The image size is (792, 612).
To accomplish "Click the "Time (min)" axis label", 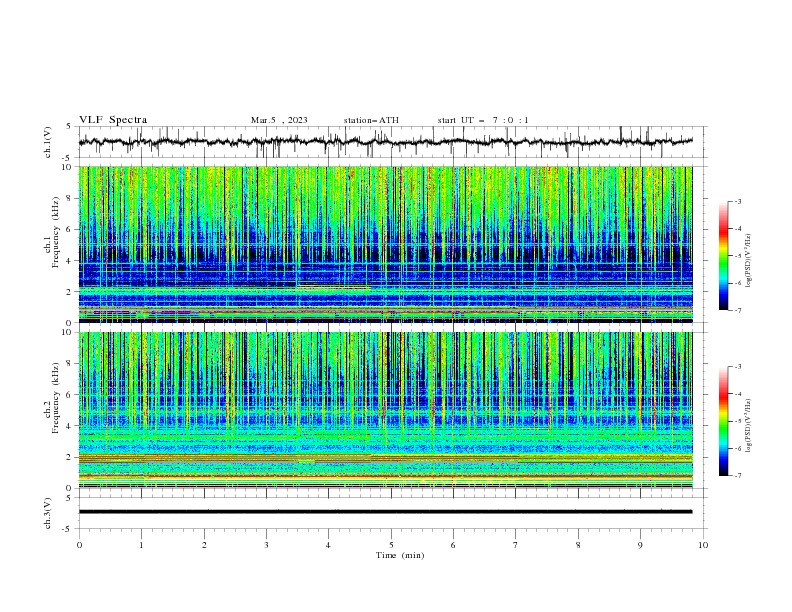I will pos(400,555).
